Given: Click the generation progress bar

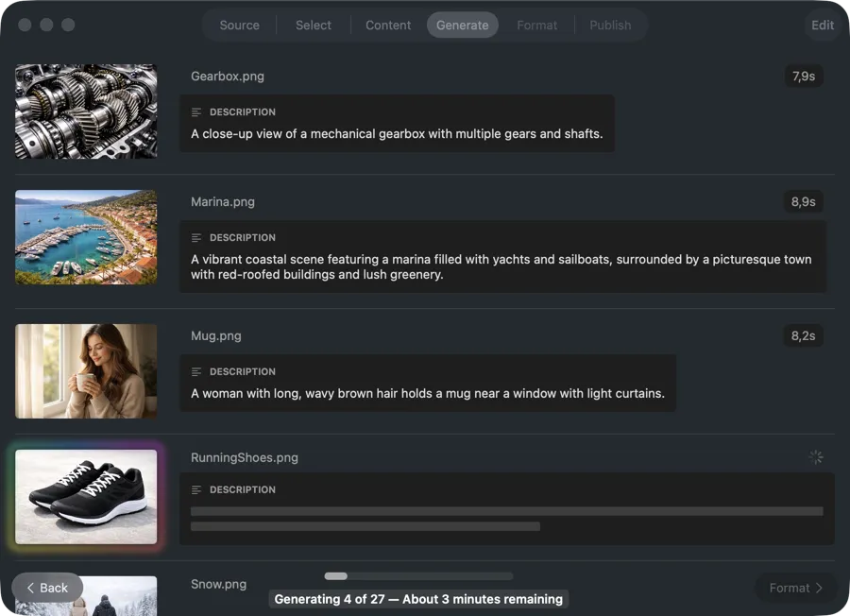Looking at the screenshot, I should point(418,575).
